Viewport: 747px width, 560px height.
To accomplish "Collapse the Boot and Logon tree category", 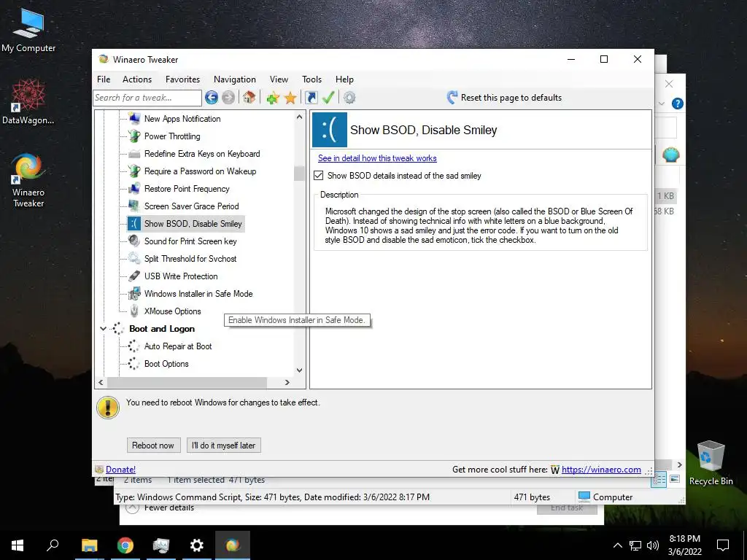I will tap(102, 329).
